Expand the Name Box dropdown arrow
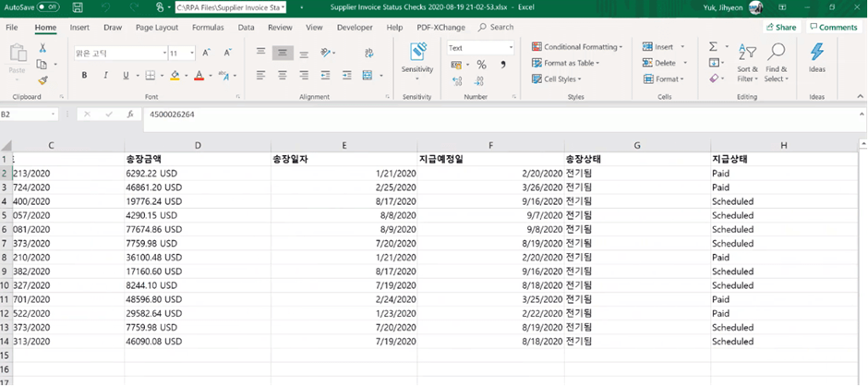The image size is (868, 386). click(54, 115)
